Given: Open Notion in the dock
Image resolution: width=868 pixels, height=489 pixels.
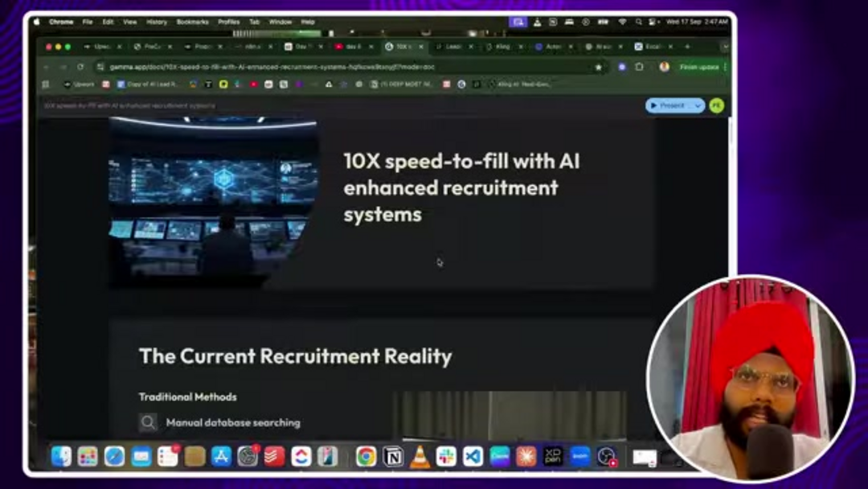Looking at the screenshot, I should (393, 457).
